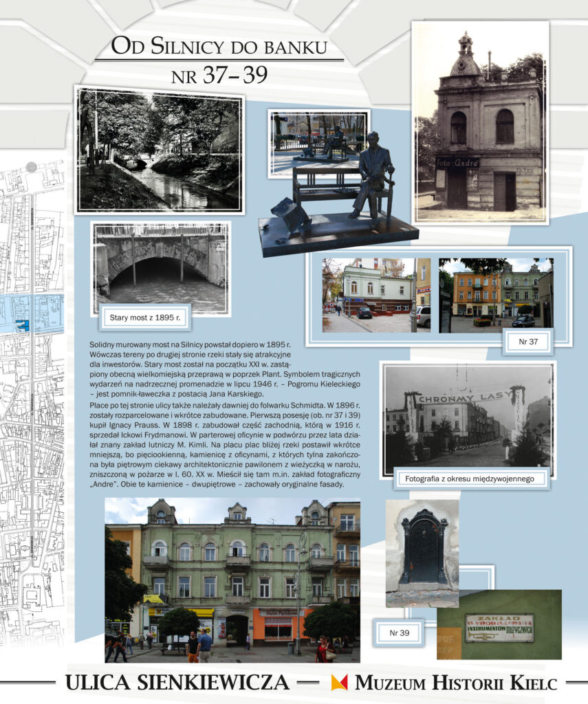This screenshot has height=704, width=588.
Task: Click the 'Nr 37' label
Action: [528, 342]
